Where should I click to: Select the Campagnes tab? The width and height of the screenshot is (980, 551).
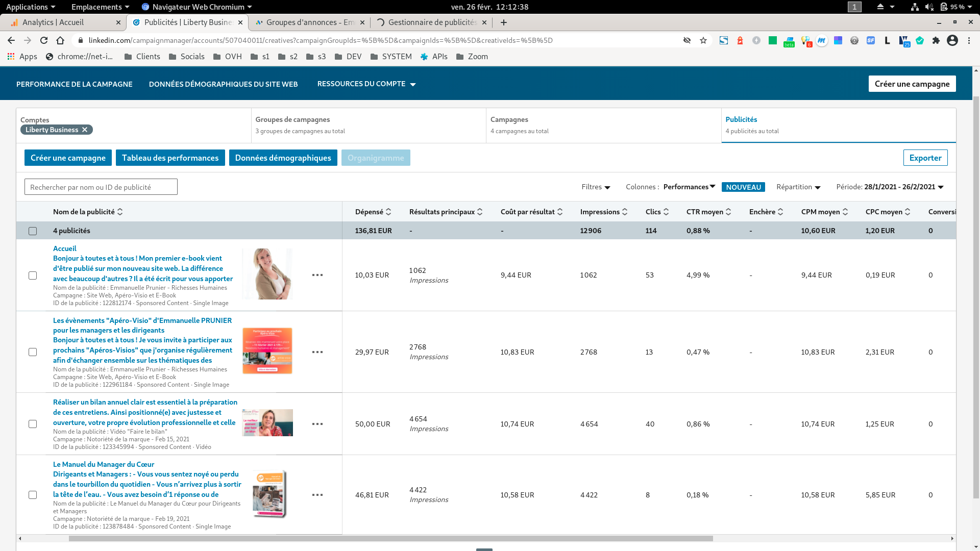603,125
